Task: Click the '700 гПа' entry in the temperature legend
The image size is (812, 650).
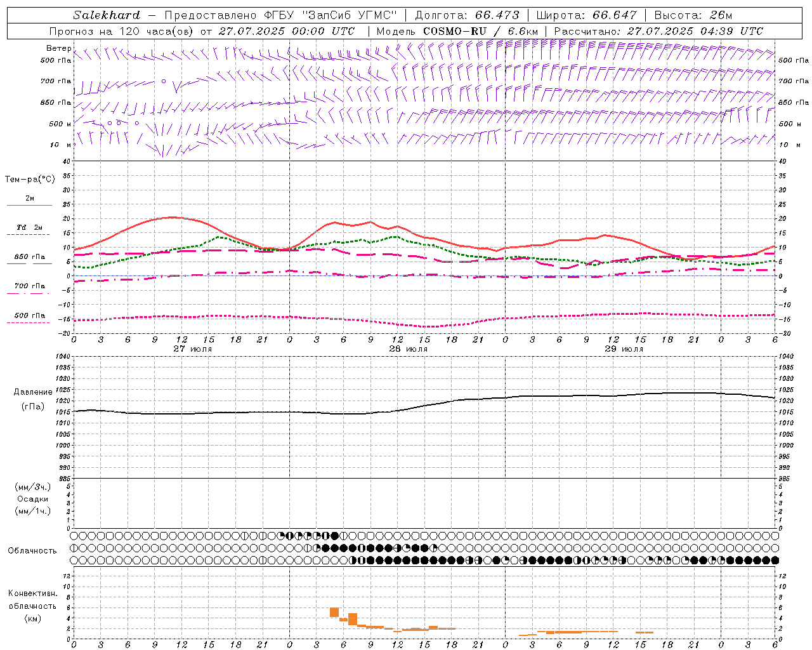Action: (x=30, y=286)
